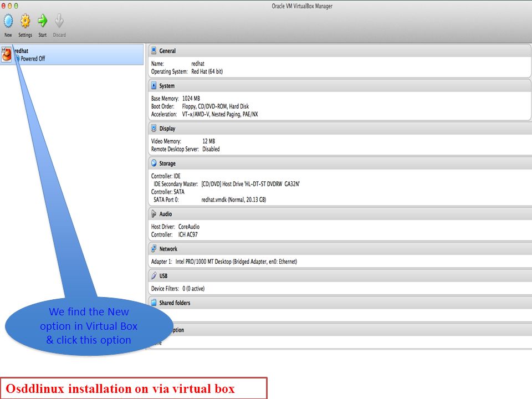Open the Audio section header
Viewport: 532px width, 399px height.
340,214
